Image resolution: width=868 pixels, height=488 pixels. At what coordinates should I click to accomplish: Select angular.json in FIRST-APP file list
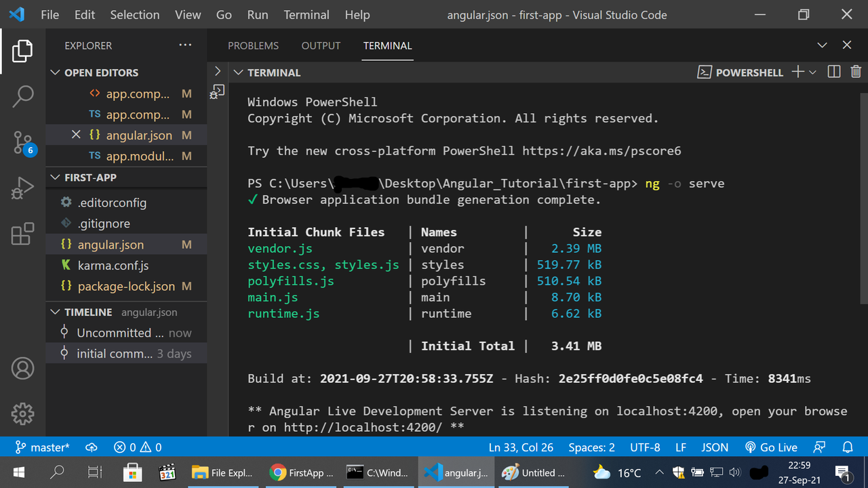click(x=127, y=245)
